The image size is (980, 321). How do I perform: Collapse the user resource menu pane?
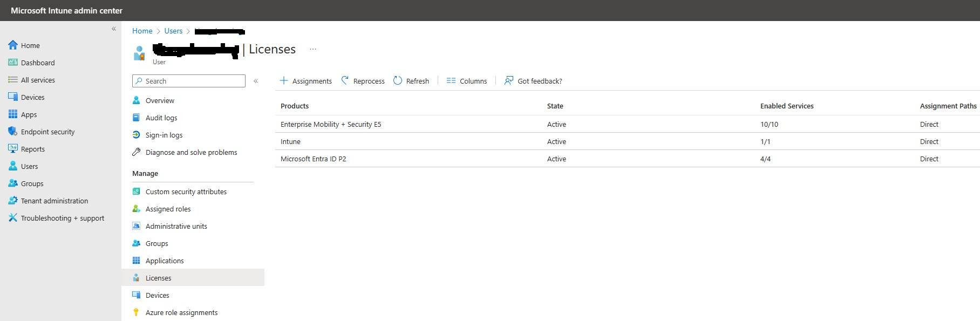tap(256, 81)
